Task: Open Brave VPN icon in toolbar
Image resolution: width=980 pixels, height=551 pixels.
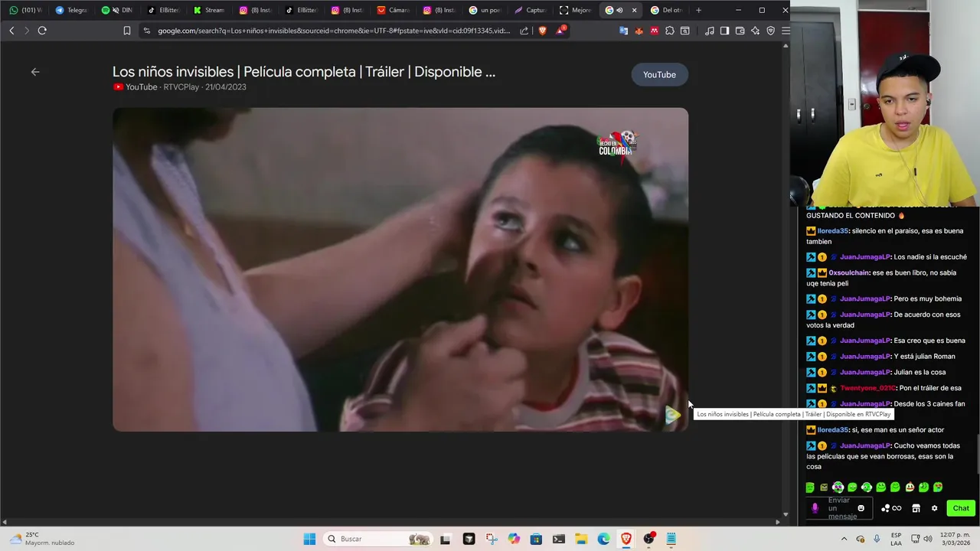Action: click(x=770, y=31)
